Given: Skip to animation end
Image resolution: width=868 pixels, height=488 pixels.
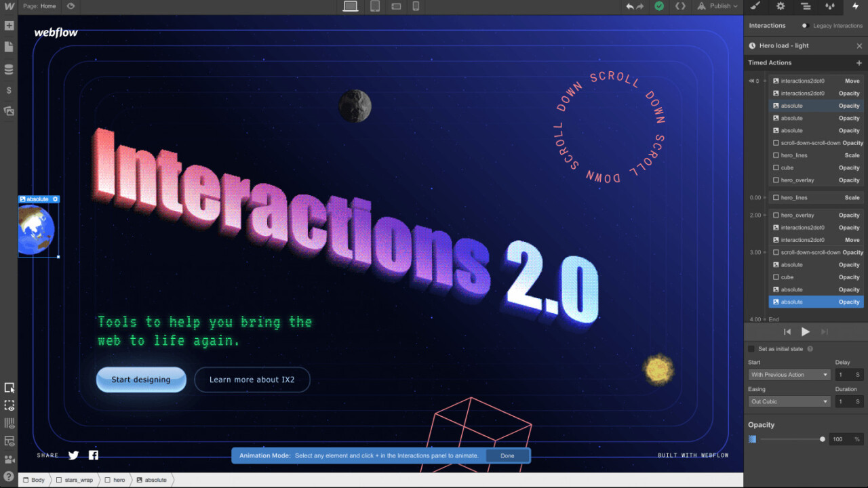Looking at the screenshot, I should pos(825,331).
